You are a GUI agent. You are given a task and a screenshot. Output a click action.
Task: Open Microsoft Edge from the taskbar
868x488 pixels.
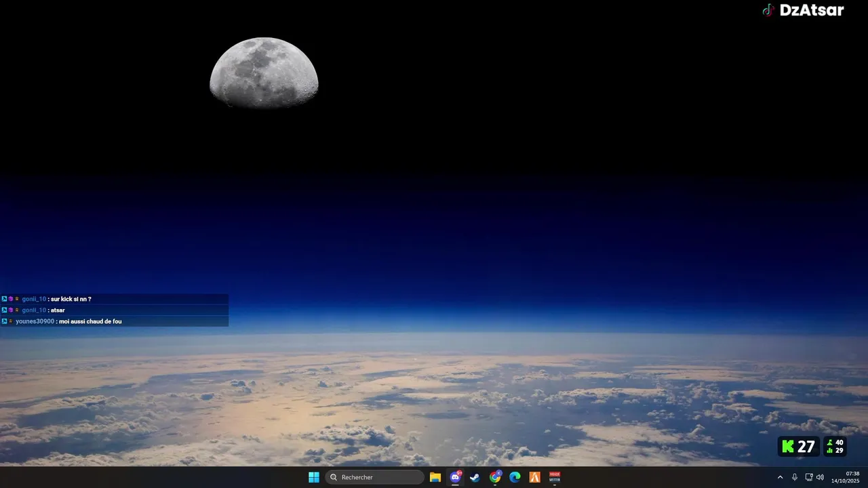[x=515, y=477]
